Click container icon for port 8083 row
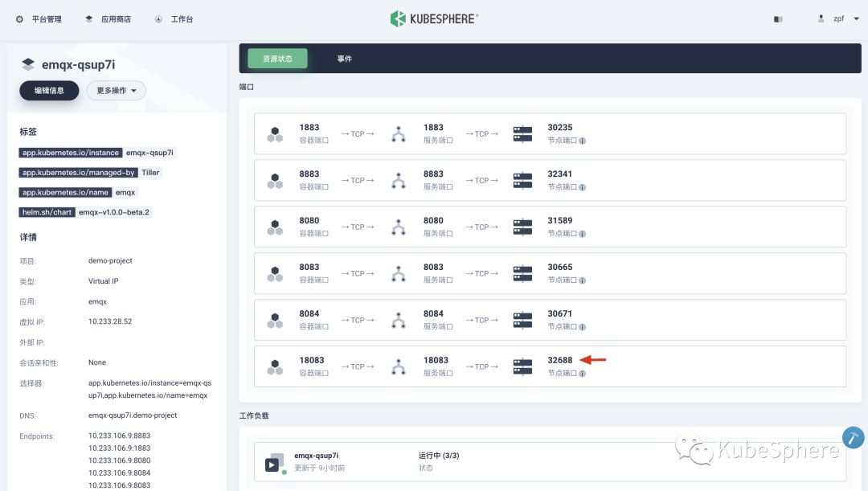Screen dimensions: 868x491 275,274
